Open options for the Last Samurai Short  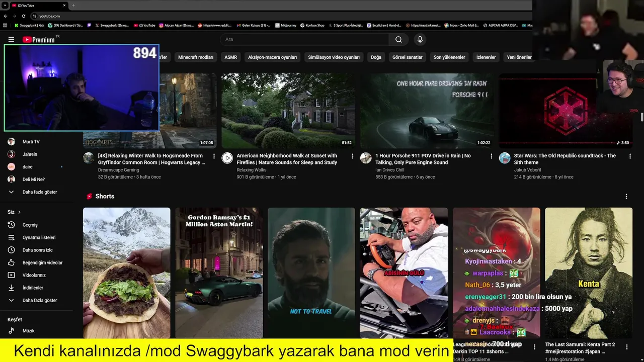pos(627,347)
